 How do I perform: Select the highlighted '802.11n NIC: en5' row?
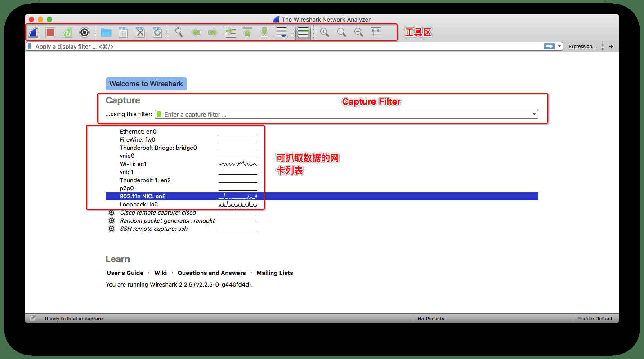322,197
